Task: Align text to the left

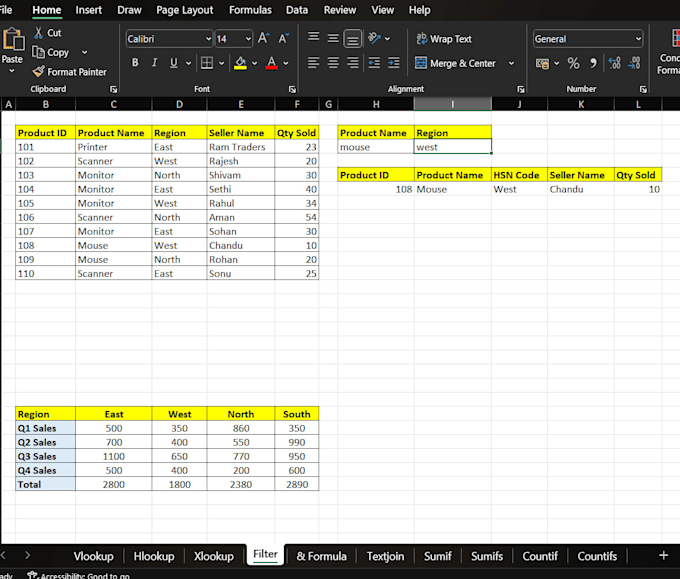Action: point(314,63)
